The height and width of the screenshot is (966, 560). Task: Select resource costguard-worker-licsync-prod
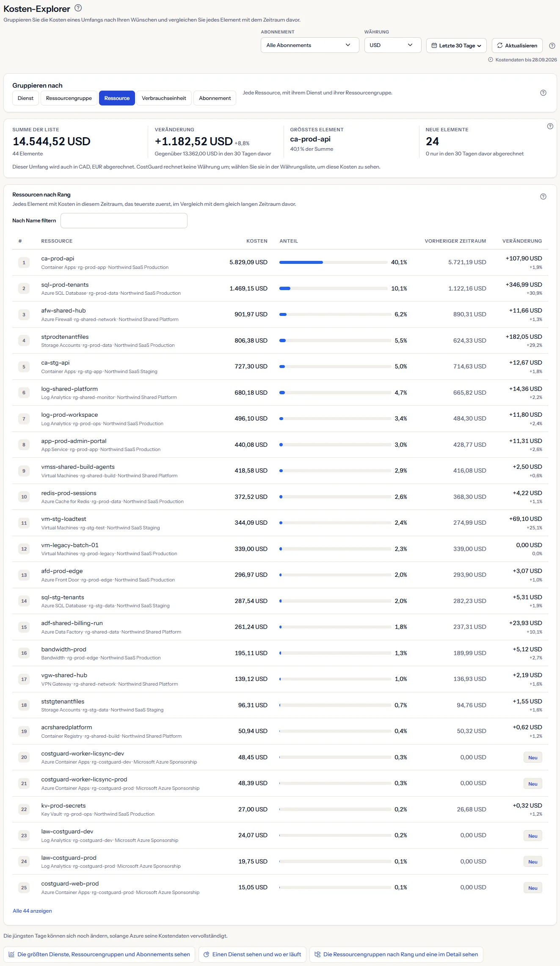[84, 779]
